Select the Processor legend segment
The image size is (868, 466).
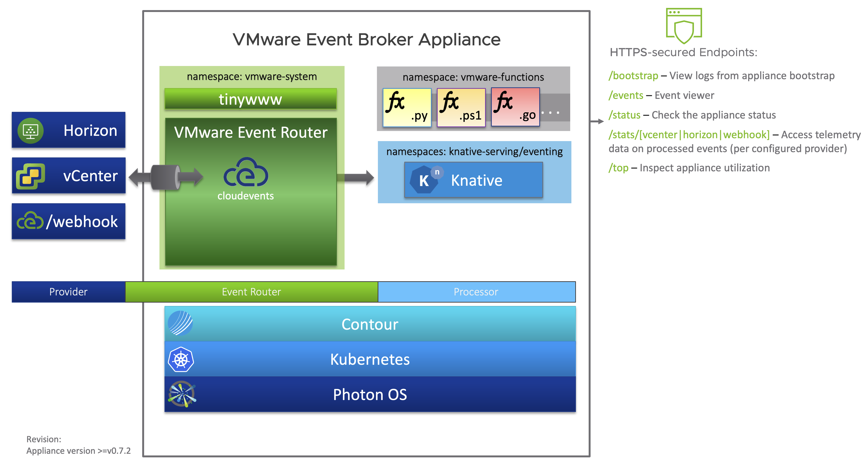[x=476, y=292]
